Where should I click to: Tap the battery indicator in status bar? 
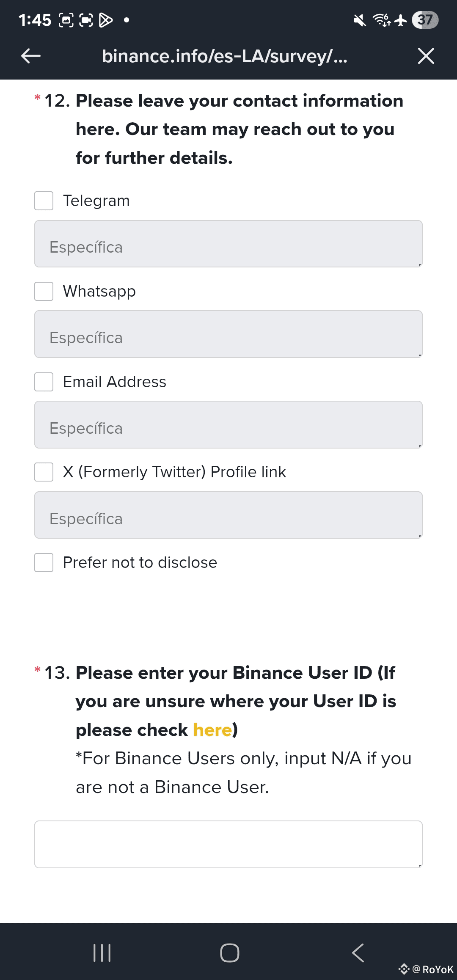click(425, 20)
